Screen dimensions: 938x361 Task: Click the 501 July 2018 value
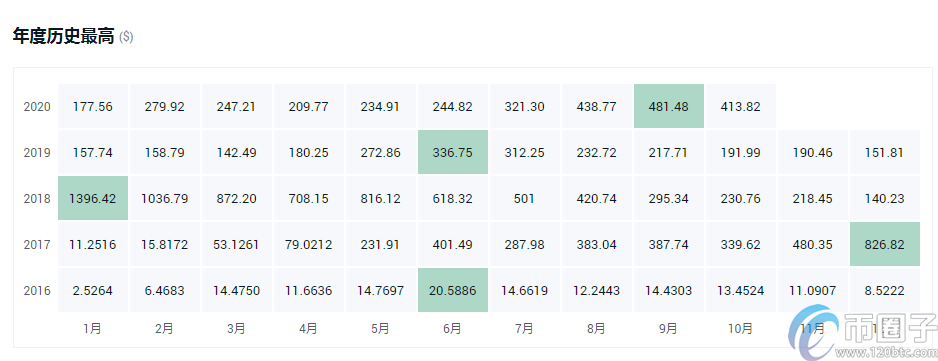point(525,199)
